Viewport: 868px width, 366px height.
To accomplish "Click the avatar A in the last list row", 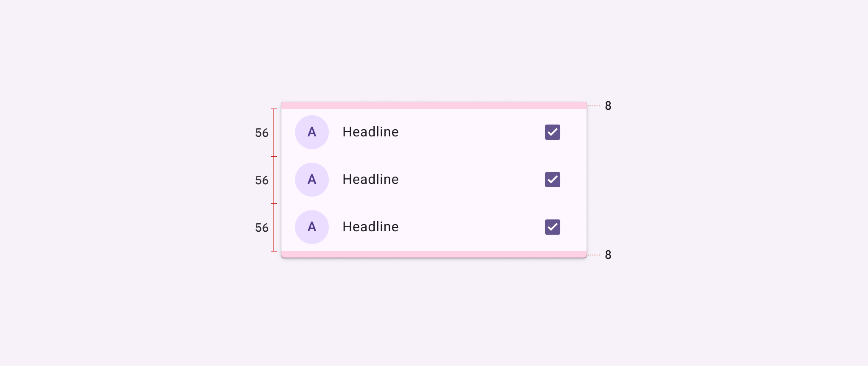I will [312, 227].
